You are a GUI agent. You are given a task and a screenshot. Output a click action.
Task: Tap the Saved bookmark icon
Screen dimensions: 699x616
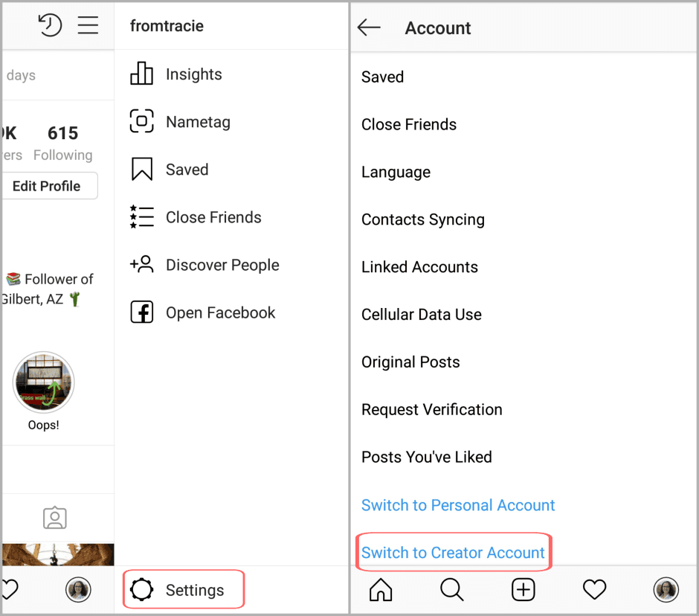[x=142, y=169]
